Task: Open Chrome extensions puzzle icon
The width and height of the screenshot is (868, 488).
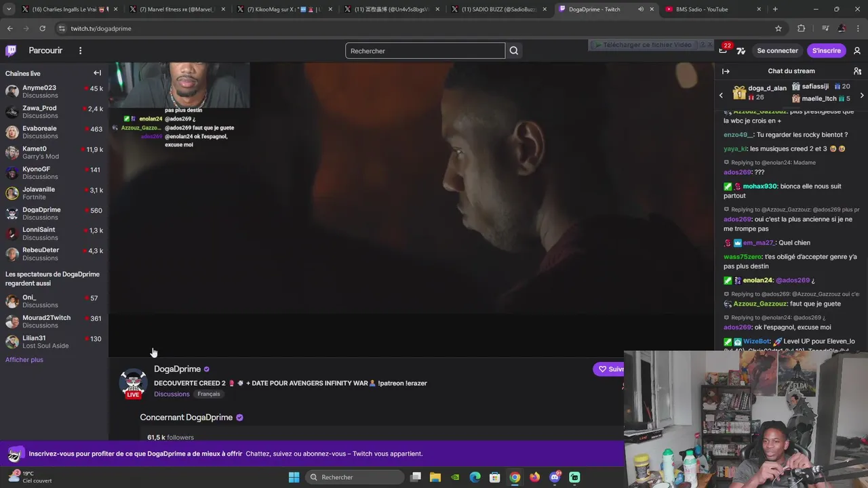Action: click(x=801, y=28)
